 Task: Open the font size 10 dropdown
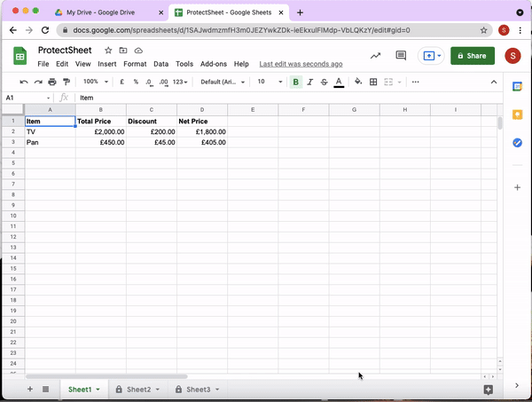tap(270, 82)
